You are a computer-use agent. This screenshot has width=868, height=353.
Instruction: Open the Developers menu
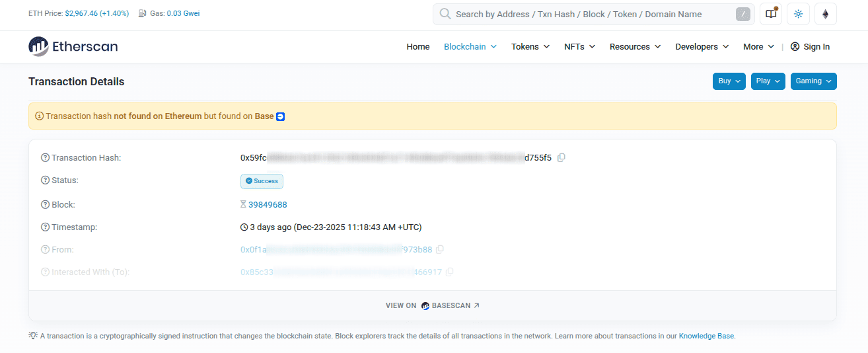tap(702, 47)
